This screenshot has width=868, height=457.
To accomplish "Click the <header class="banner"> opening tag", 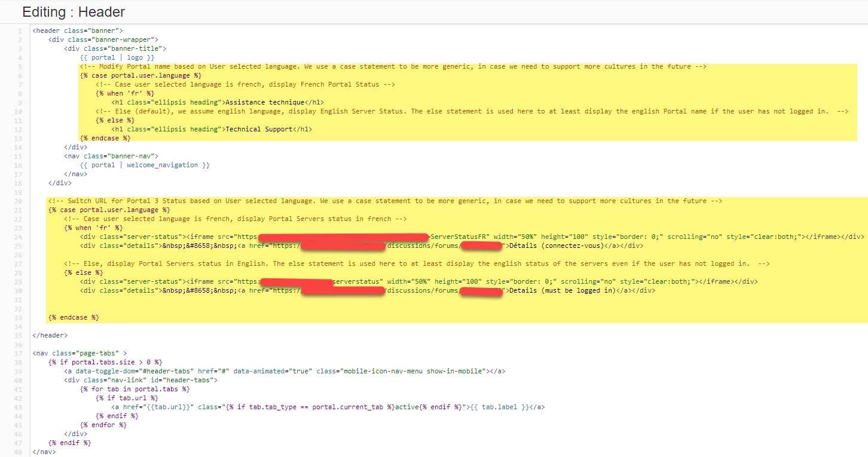I will click(x=78, y=30).
